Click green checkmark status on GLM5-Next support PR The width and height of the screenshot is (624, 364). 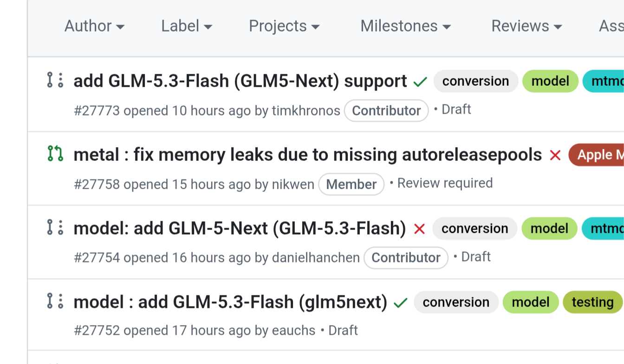tap(420, 82)
